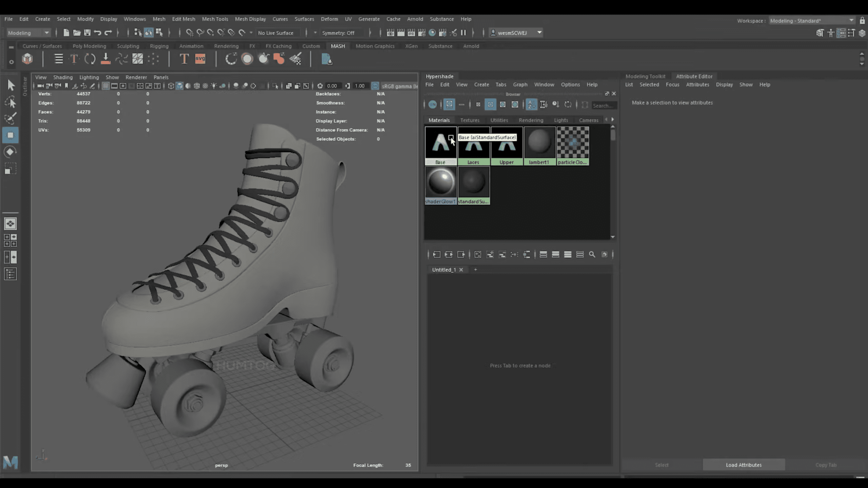Close the Untitled_1 graph tab
Image resolution: width=868 pixels, height=488 pixels.
point(461,270)
